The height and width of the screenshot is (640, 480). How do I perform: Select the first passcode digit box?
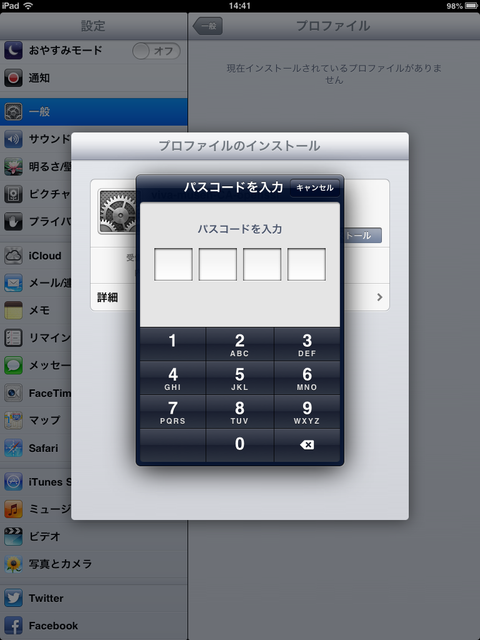(173, 264)
